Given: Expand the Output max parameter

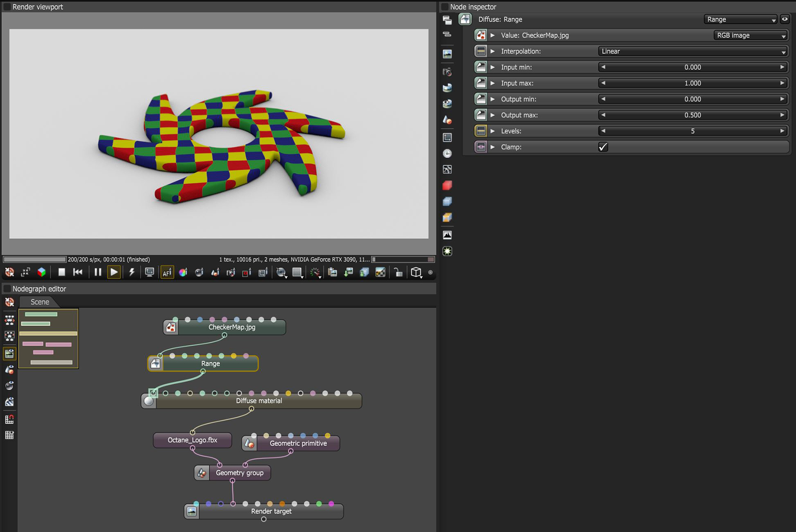Looking at the screenshot, I should pos(493,115).
